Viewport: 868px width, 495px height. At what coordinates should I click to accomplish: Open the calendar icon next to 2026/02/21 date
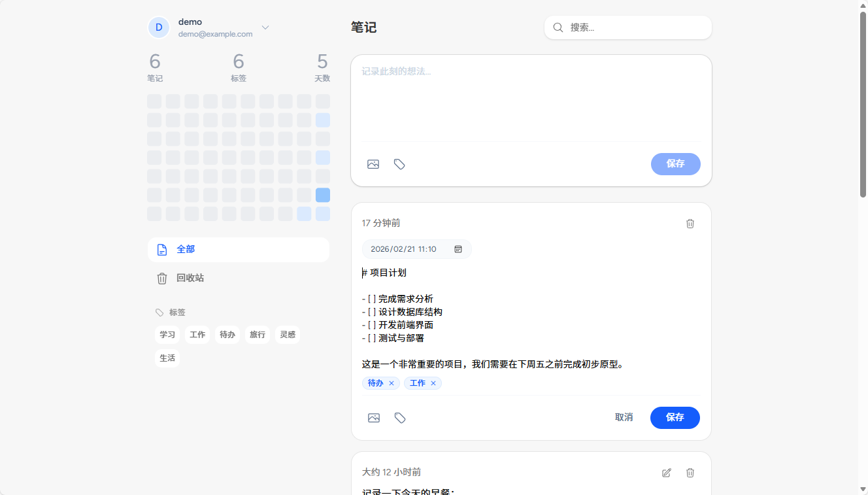click(x=458, y=249)
